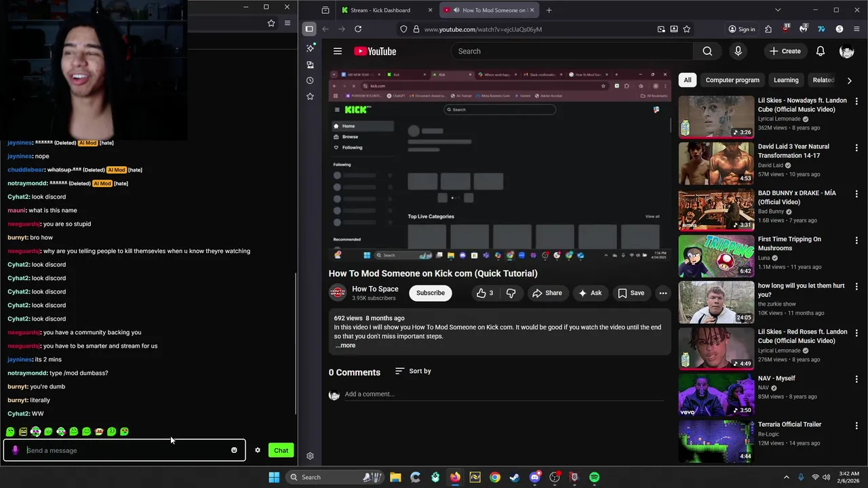Select the Computer program filter chip
This screenshot has width=868, height=488.
pos(732,80)
